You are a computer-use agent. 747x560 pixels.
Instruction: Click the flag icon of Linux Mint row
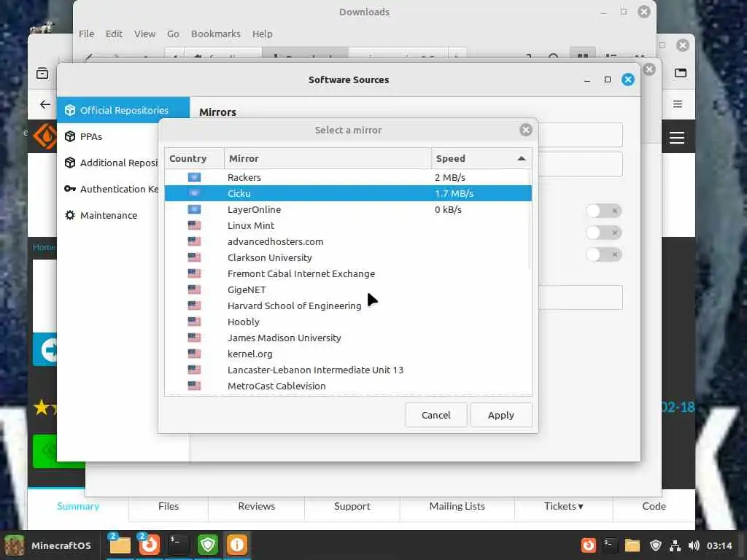(194, 225)
